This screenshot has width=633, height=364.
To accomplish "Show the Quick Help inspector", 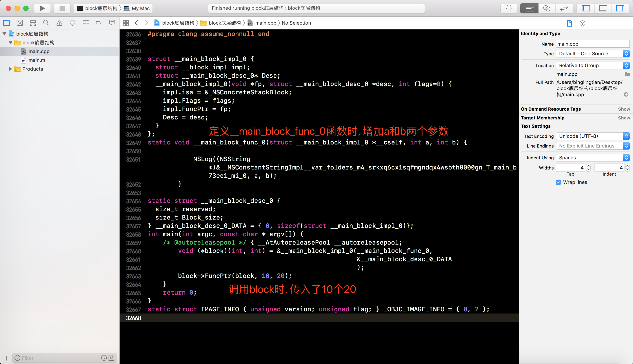I will coord(582,23).
